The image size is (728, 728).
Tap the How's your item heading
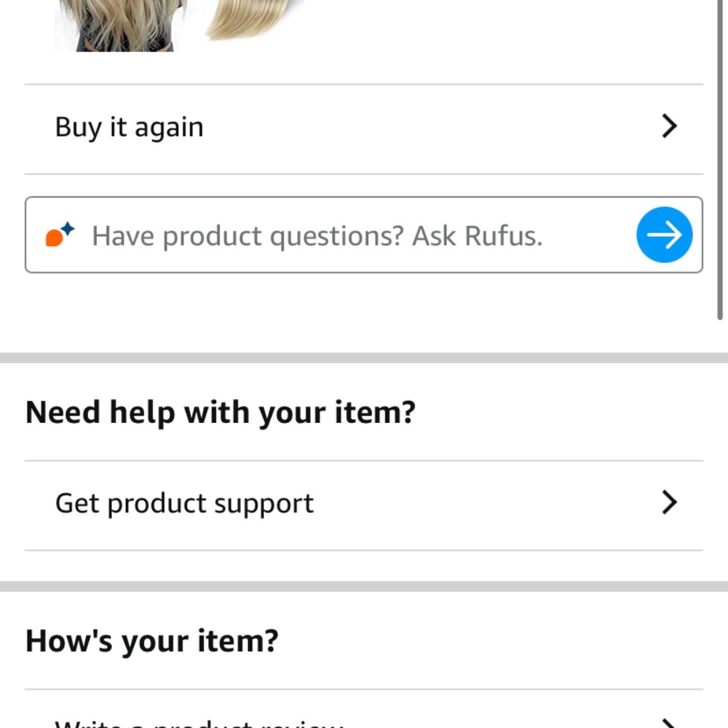(152, 641)
